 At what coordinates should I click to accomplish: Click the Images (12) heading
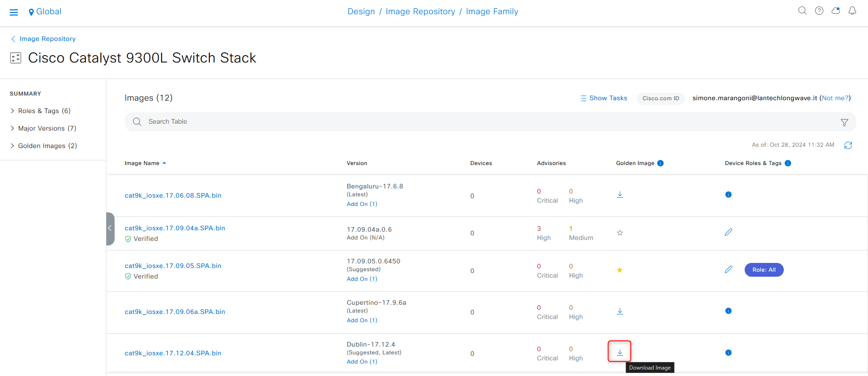(x=149, y=98)
